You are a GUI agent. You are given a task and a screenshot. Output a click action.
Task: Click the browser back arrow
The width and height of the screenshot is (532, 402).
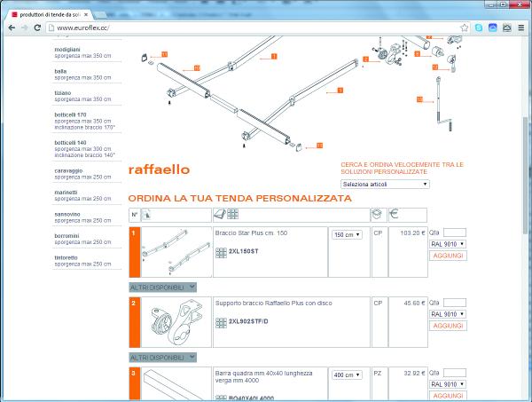point(12,28)
